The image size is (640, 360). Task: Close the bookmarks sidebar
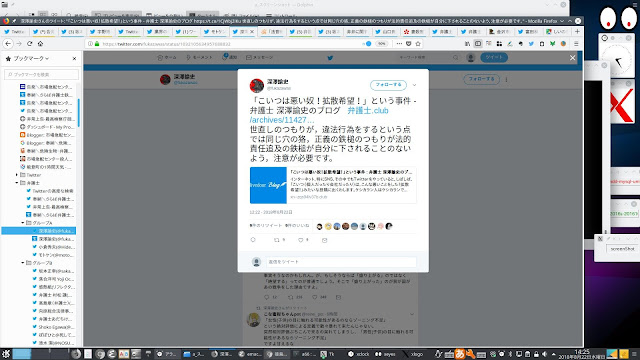click(74, 59)
